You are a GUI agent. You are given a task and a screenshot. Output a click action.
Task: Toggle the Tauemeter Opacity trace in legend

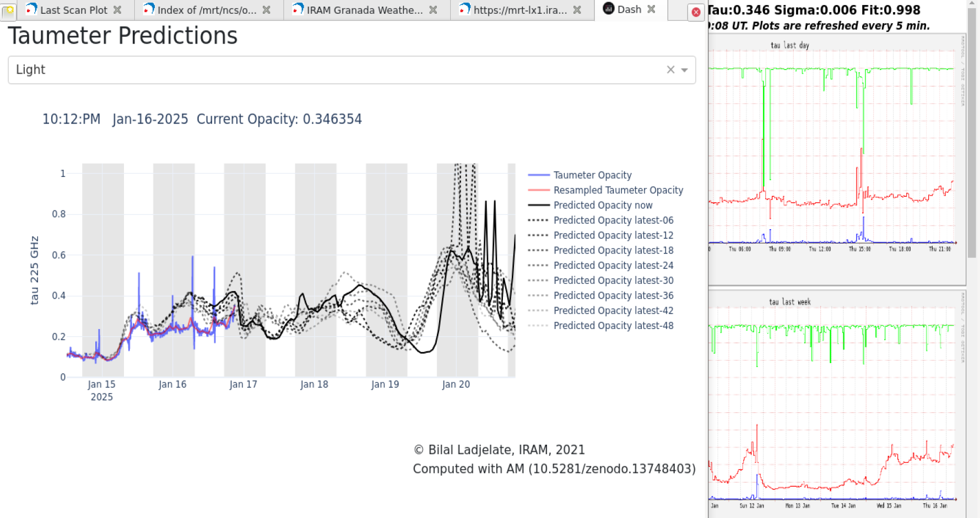pyautogui.click(x=592, y=175)
